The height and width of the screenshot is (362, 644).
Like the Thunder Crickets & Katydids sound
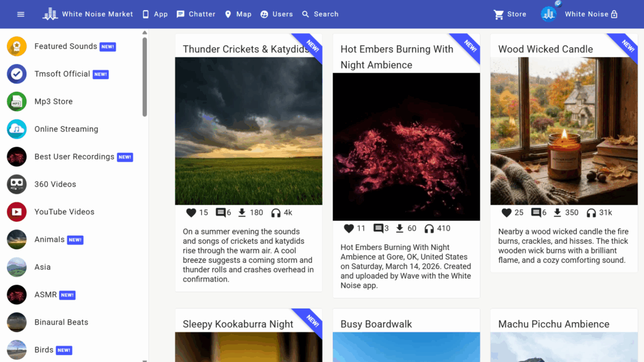191,212
